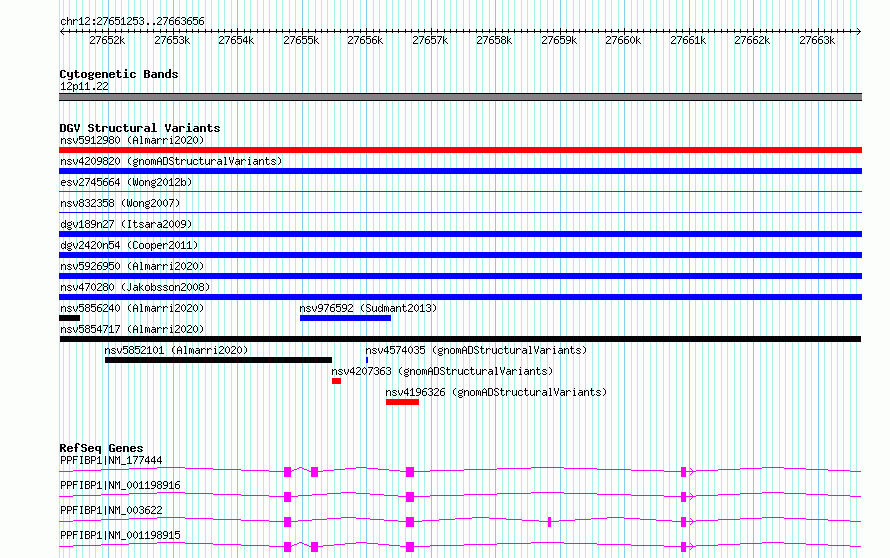Select the red nsv4196326 variant bar
The image size is (890, 558).
(x=402, y=402)
